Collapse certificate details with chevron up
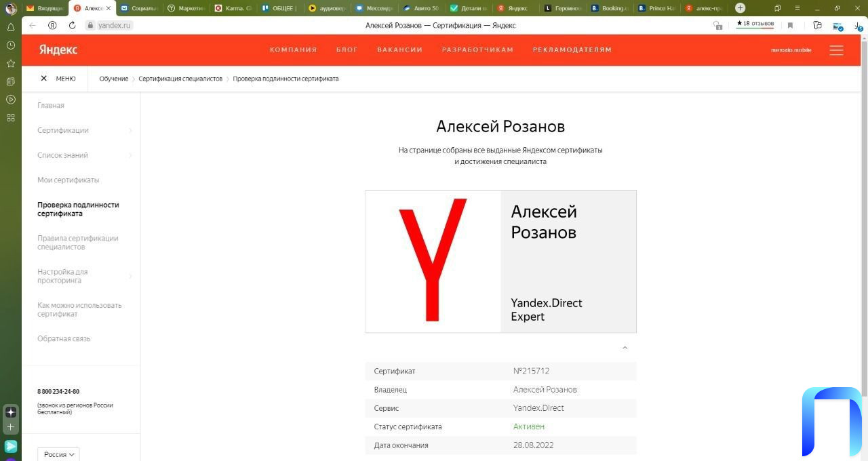868x461 pixels. pos(625,348)
